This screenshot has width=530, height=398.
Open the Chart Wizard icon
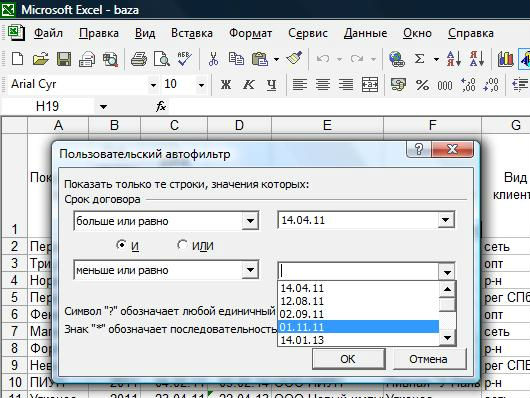coord(505,59)
